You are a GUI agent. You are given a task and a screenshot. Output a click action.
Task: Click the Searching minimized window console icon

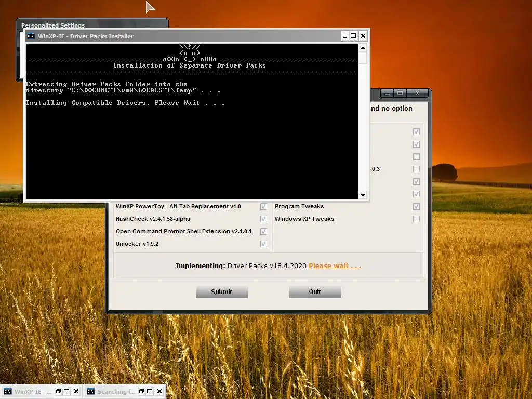pos(90,392)
